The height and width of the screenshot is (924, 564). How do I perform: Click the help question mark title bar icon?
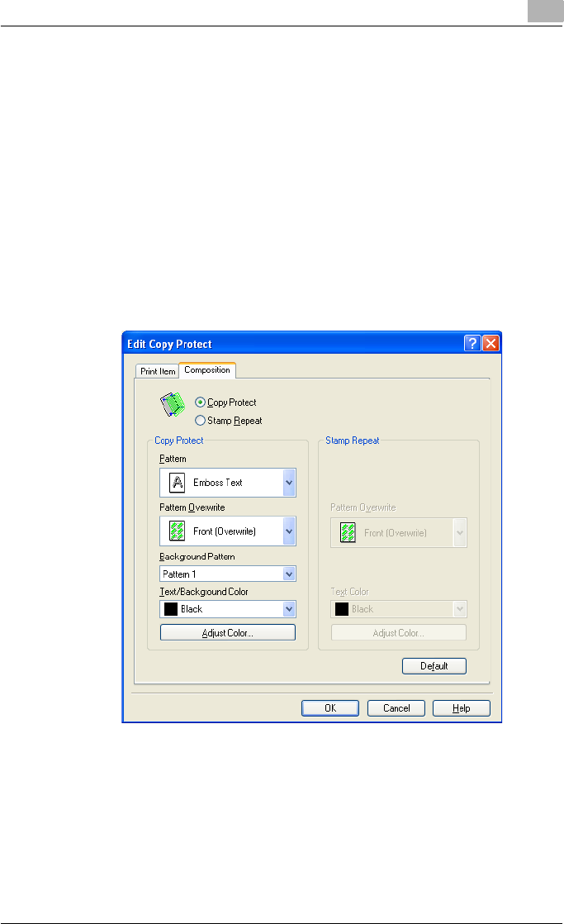tap(472, 343)
